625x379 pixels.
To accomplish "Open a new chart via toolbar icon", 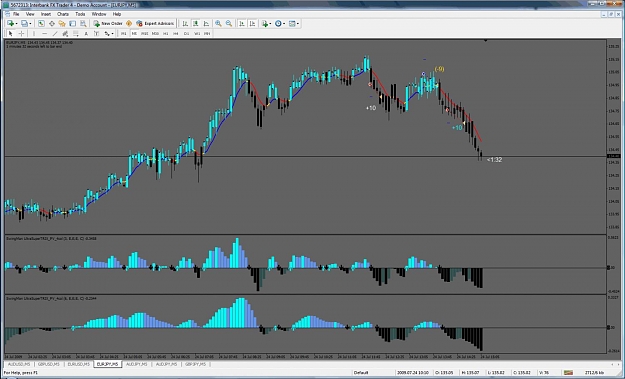I will pos(10,24).
